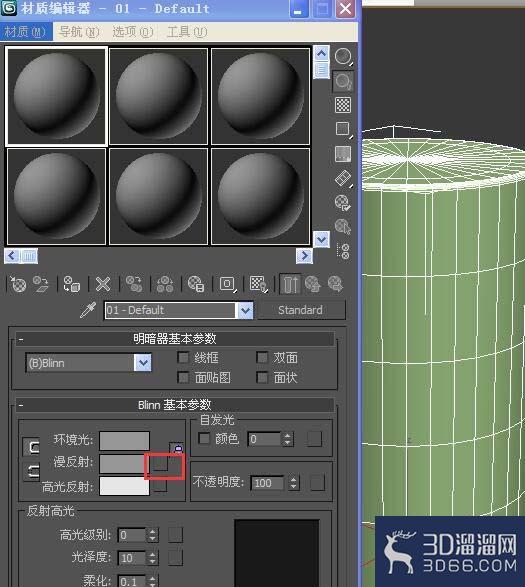Viewport: 525px width, 587px height.
Task: Open the Material/Map Navigator icon
Action: point(344,251)
